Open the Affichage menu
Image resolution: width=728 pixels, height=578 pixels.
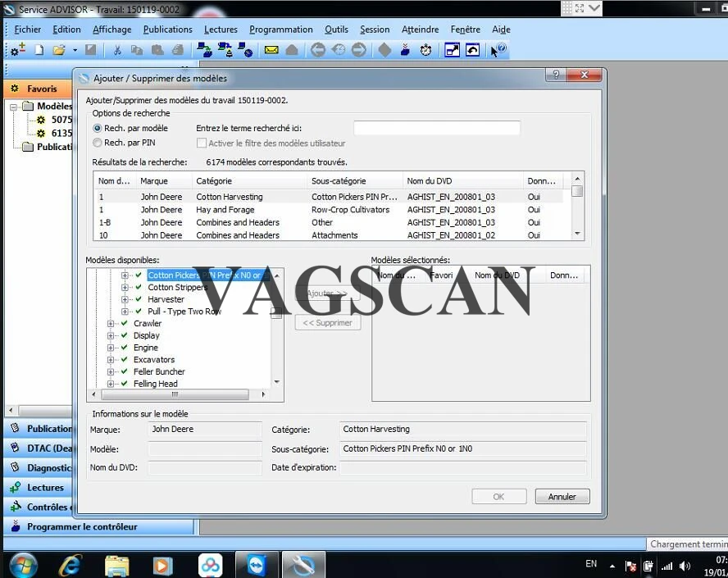point(111,30)
